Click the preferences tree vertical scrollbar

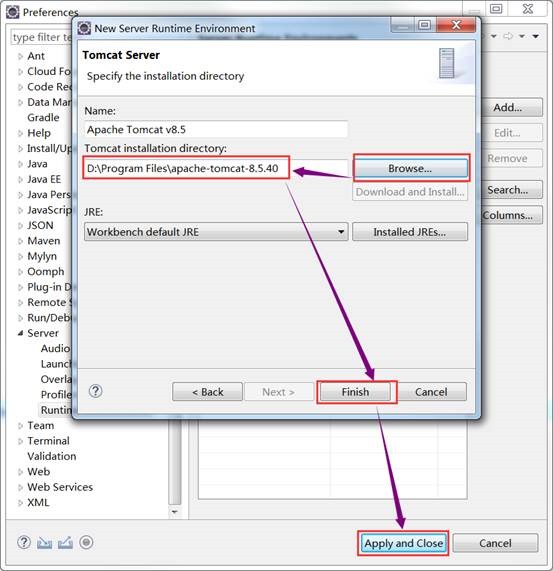175,462
